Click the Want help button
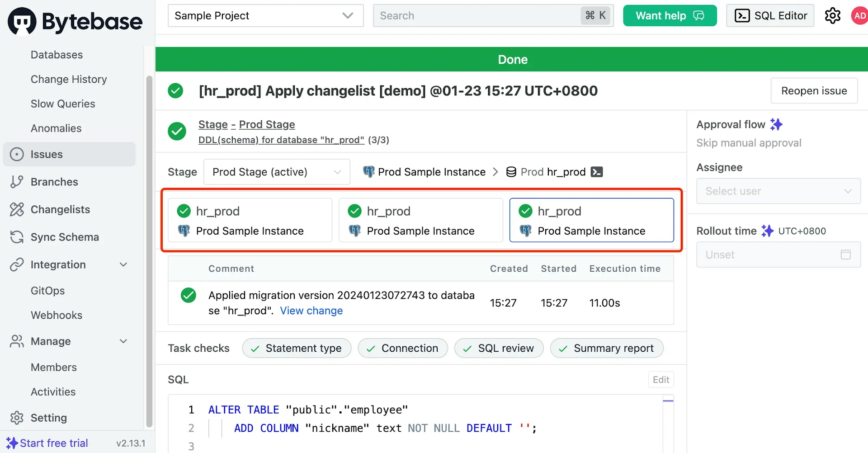 pyautogui.click(x=670, y=16)
